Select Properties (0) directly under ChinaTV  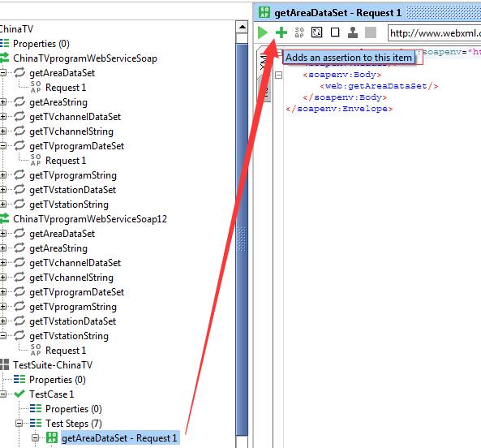point(41,44)
